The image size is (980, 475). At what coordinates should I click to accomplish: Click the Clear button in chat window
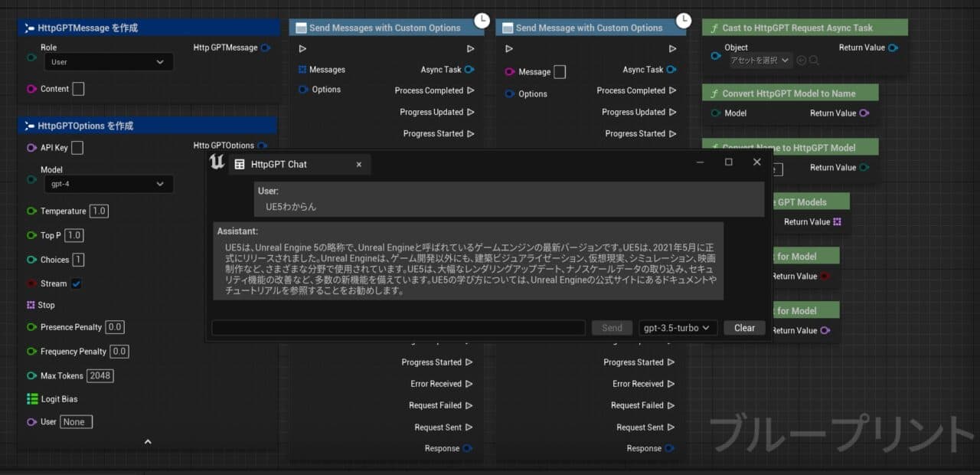(x=744, y=328)
